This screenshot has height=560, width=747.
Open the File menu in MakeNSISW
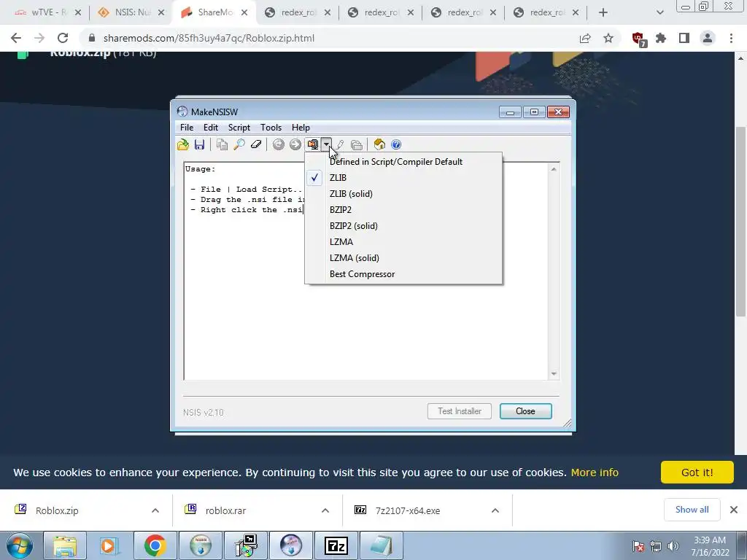pos(187,128)
